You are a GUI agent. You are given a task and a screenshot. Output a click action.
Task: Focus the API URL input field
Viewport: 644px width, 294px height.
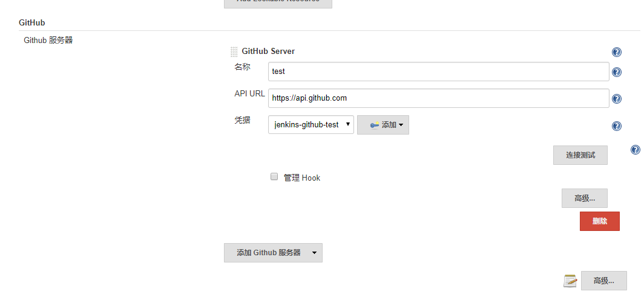439,98
